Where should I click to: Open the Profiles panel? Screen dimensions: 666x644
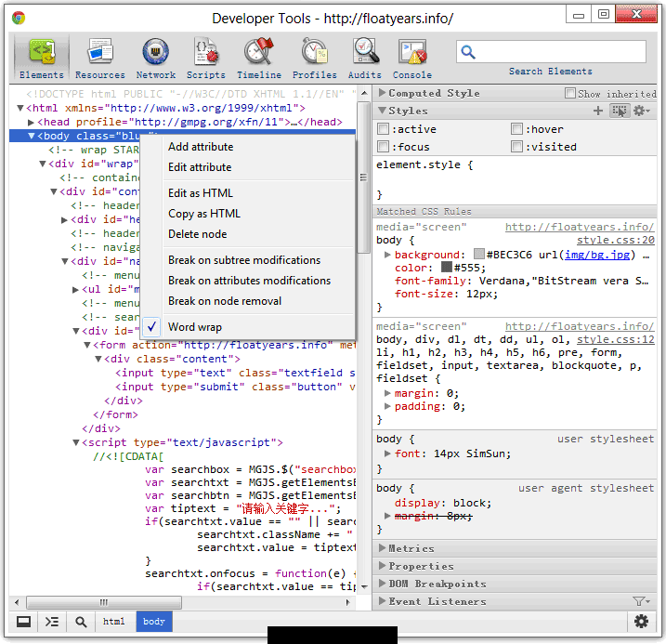point(314,58)
